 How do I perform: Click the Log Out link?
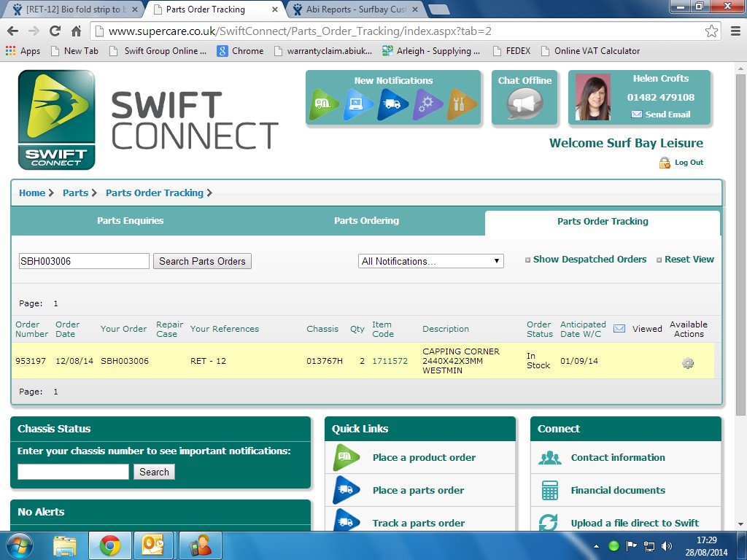[x=688, y=163]
